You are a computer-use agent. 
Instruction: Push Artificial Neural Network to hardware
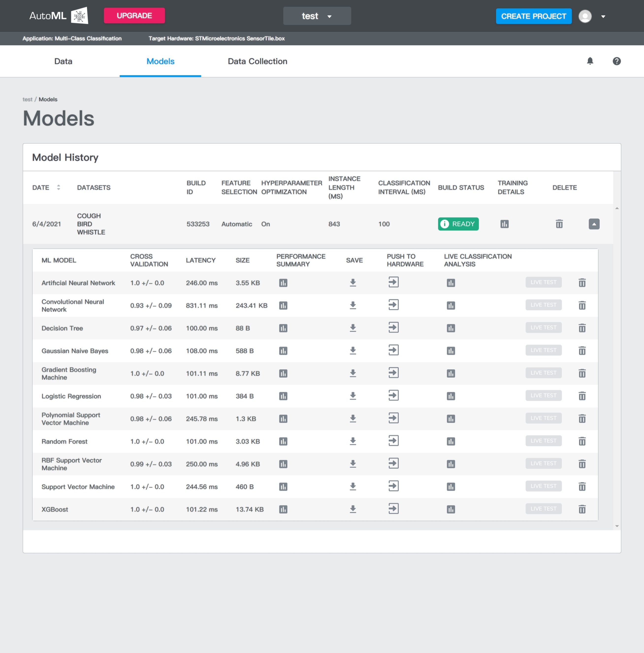(x=394, y=282)
